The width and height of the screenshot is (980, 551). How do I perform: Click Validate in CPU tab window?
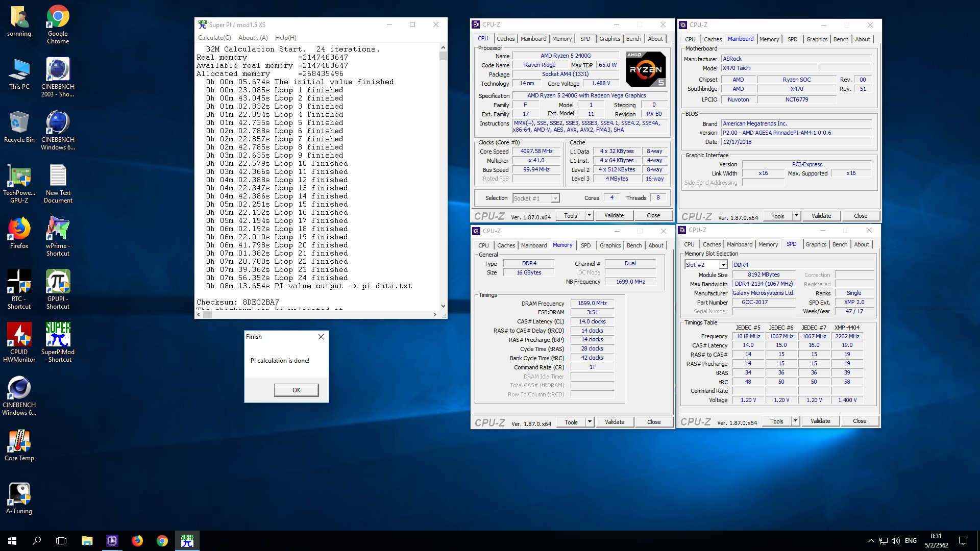click(614, 215)
